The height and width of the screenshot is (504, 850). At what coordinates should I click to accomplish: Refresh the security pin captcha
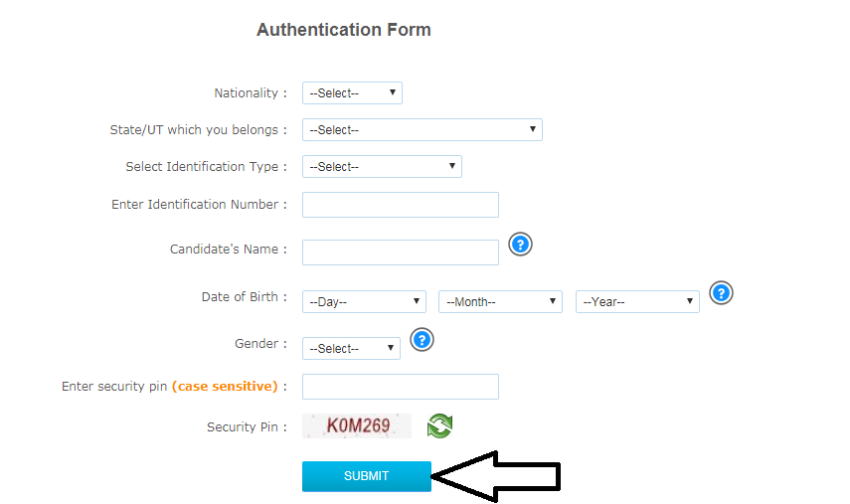point(439,425)
